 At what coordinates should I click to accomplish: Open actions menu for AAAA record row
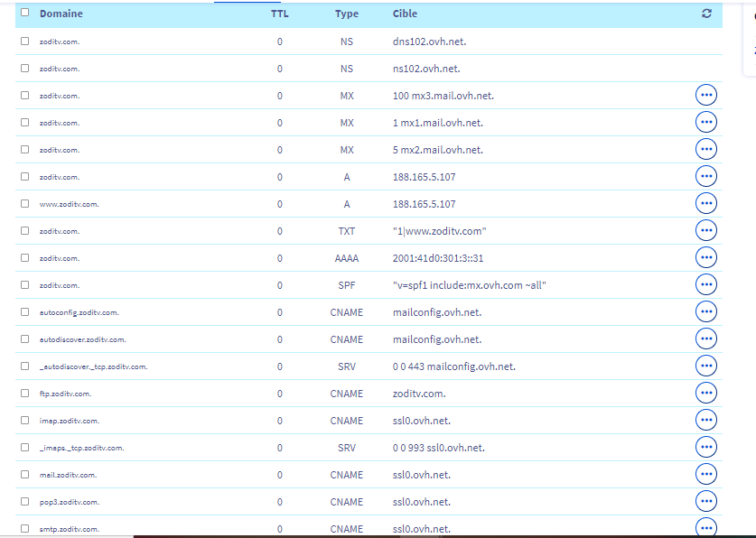click(706, 258)
